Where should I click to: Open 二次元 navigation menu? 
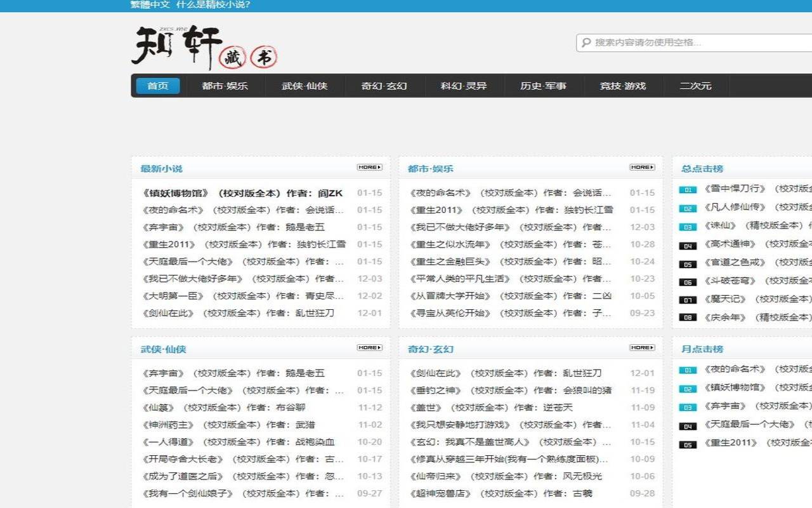point(696,86)
